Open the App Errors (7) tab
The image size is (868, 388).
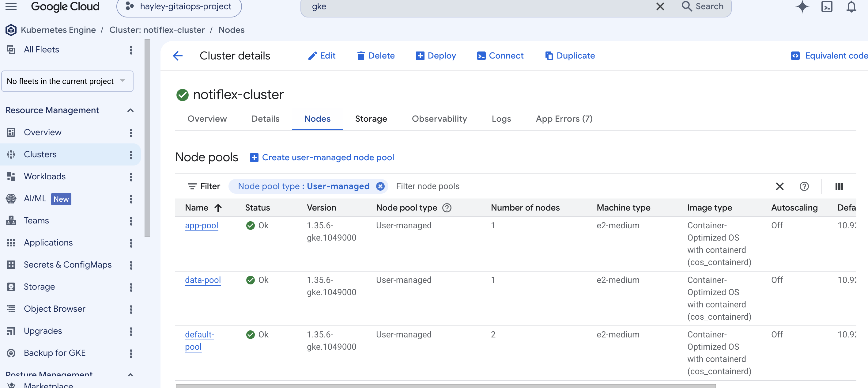coord(564,119)
